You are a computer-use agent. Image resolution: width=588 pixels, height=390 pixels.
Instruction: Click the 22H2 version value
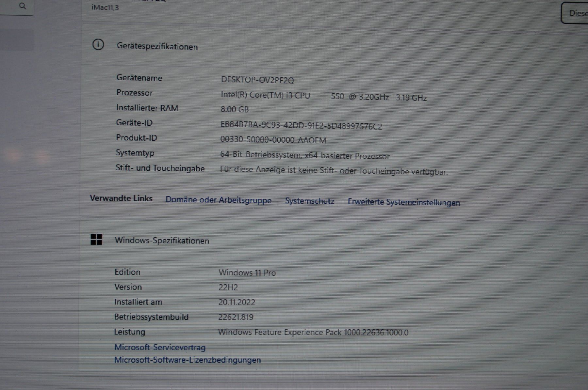tap(228, 288)
